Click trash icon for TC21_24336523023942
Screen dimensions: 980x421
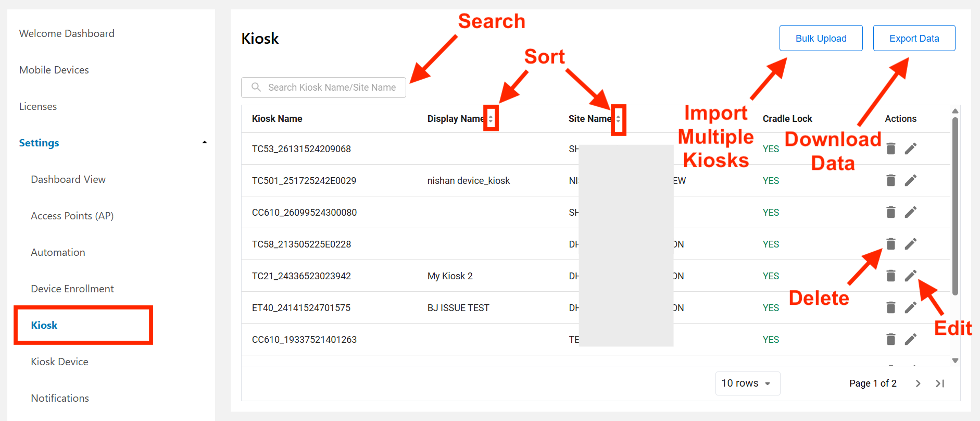pyautogui.click(x=891, y=276)
